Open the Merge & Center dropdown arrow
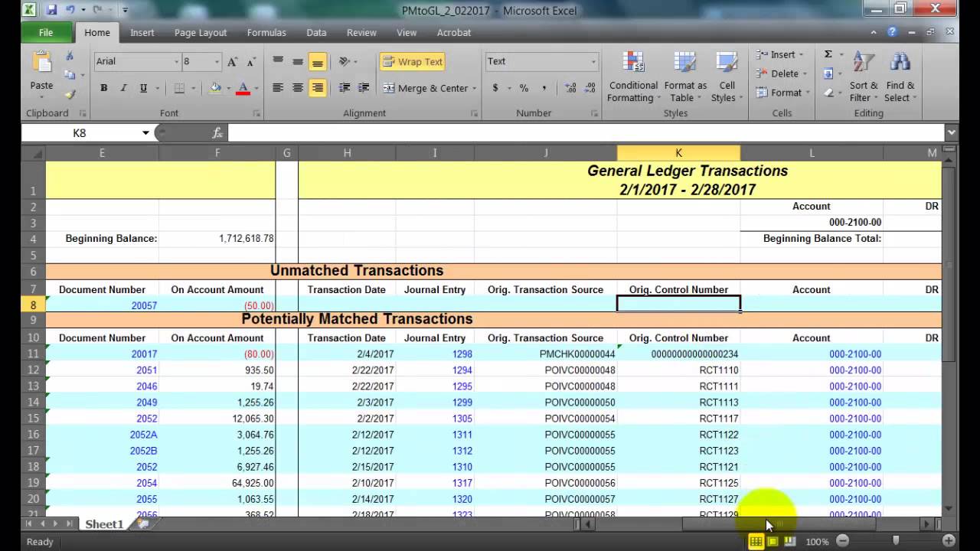The height and width of the screenshot is (551, 980). tap(474, 89)
